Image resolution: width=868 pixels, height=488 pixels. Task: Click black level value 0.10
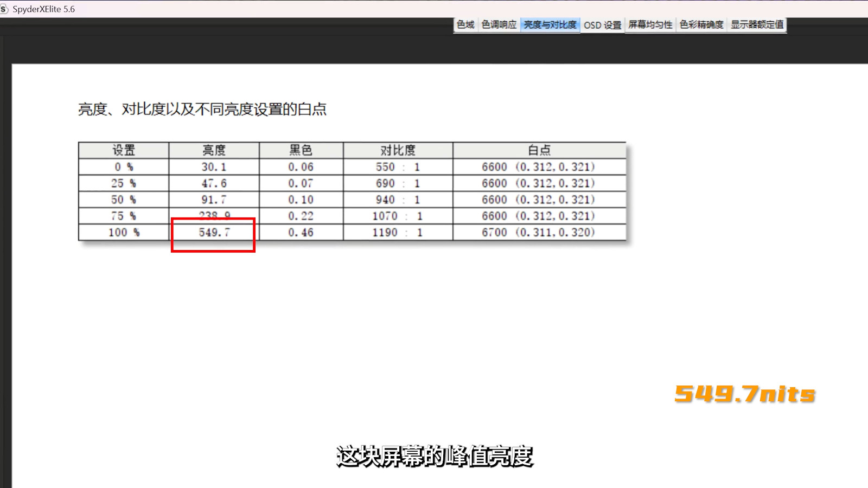tap(301, 200)
